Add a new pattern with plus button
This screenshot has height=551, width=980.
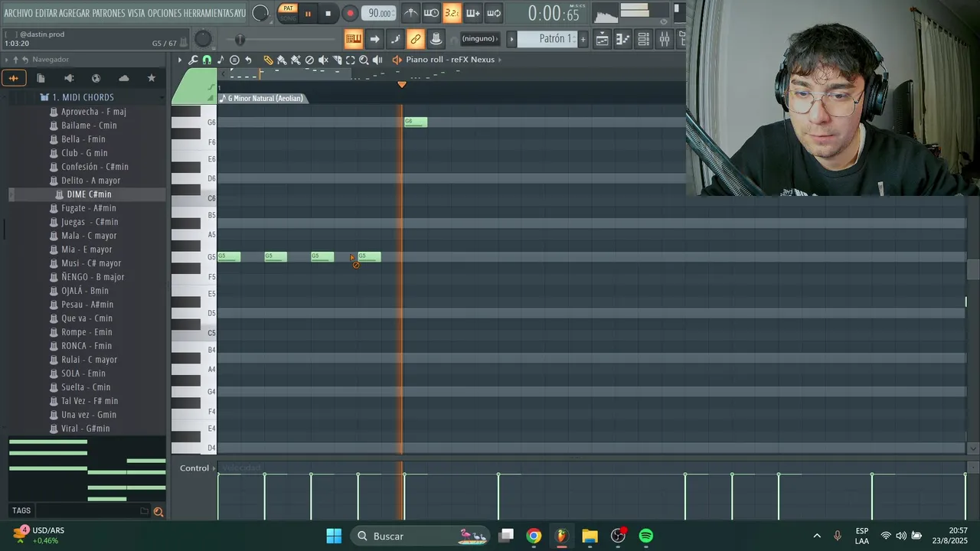point(583,39)
